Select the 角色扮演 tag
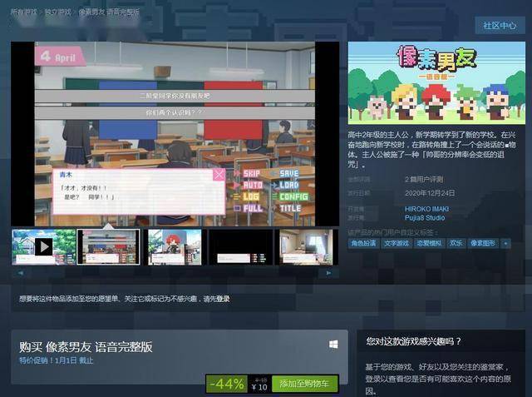532x397 pixels. point(363,243)
